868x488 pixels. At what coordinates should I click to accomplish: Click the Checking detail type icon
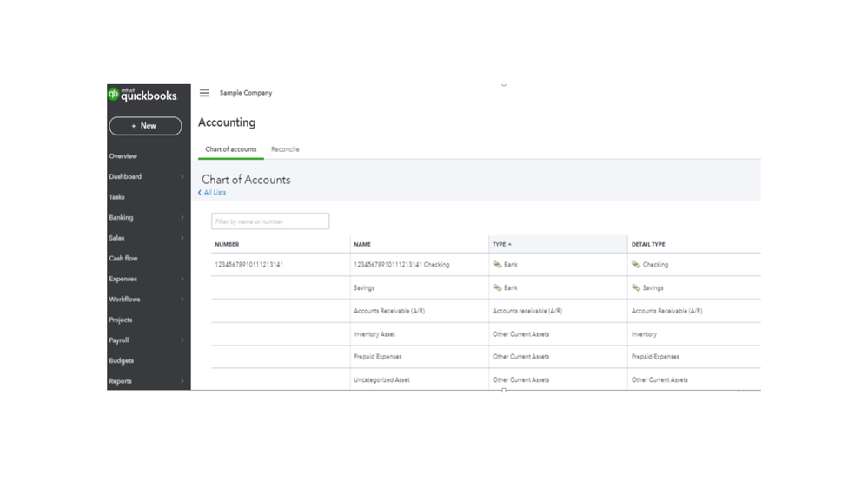[636, 264]
